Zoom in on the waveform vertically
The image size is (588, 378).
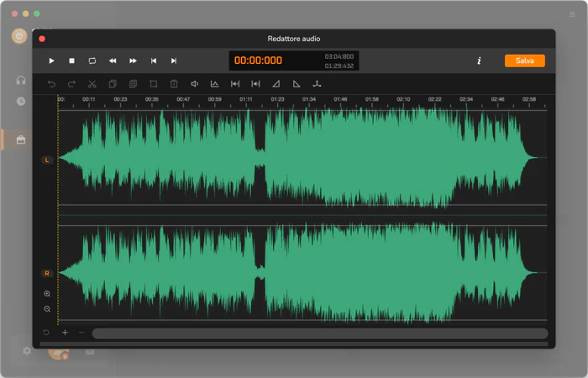coord(47,294)
